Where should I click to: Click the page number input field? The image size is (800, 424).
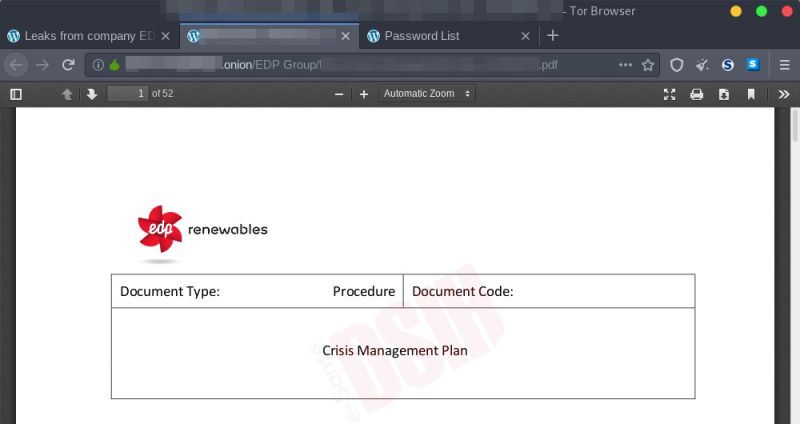click(x=127, y=94)
